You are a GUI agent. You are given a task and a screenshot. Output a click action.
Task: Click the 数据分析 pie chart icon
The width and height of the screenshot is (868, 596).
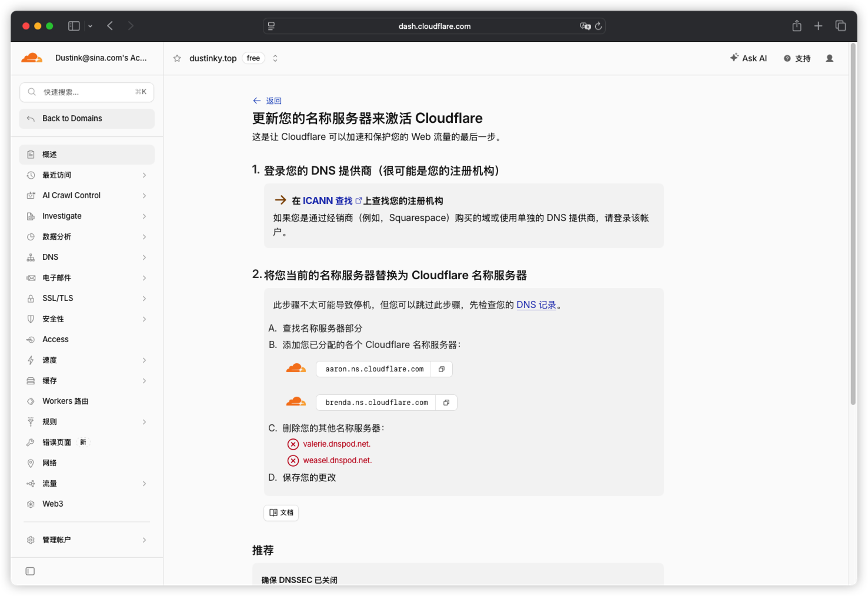click(x=31, y=237)
